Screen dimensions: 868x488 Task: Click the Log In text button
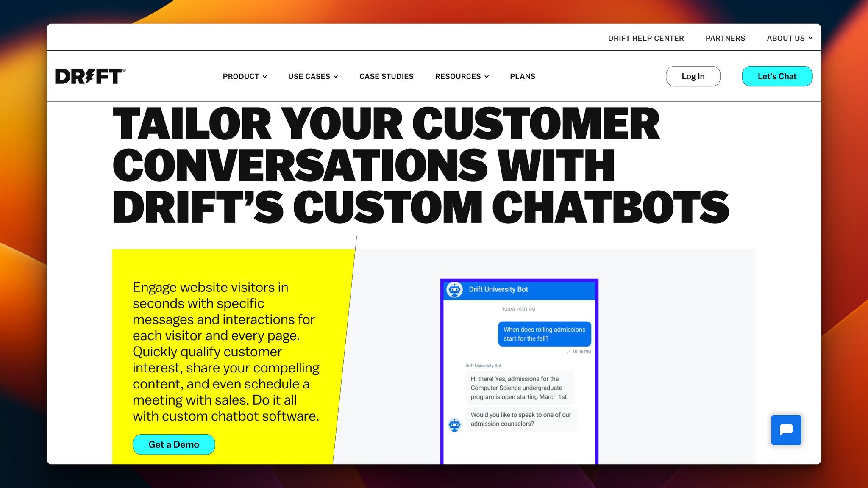(693, 76)
